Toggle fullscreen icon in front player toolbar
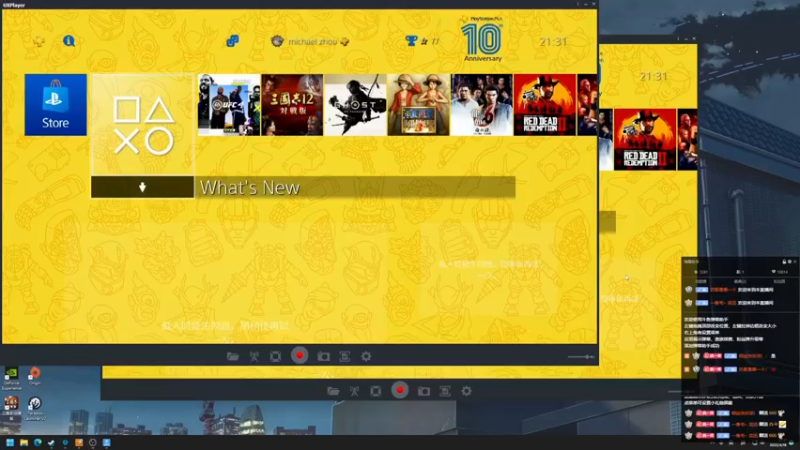Viewport: 800px width, 450px height. pos(276,356)
